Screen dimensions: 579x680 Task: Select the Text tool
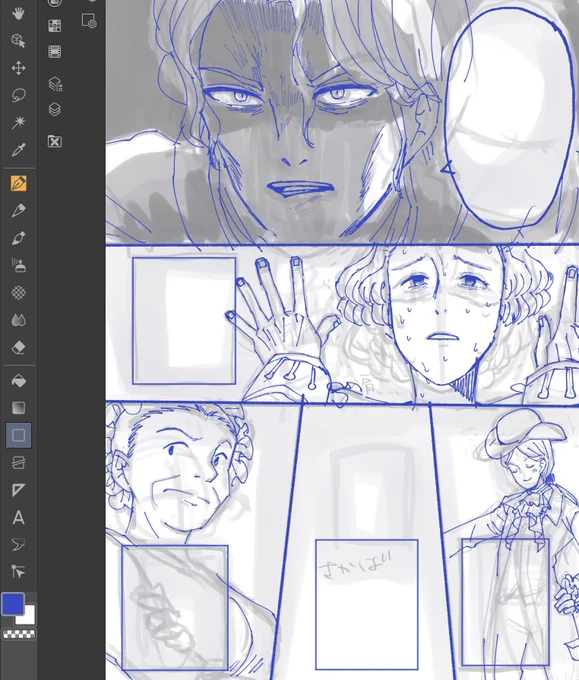[18, 517]
